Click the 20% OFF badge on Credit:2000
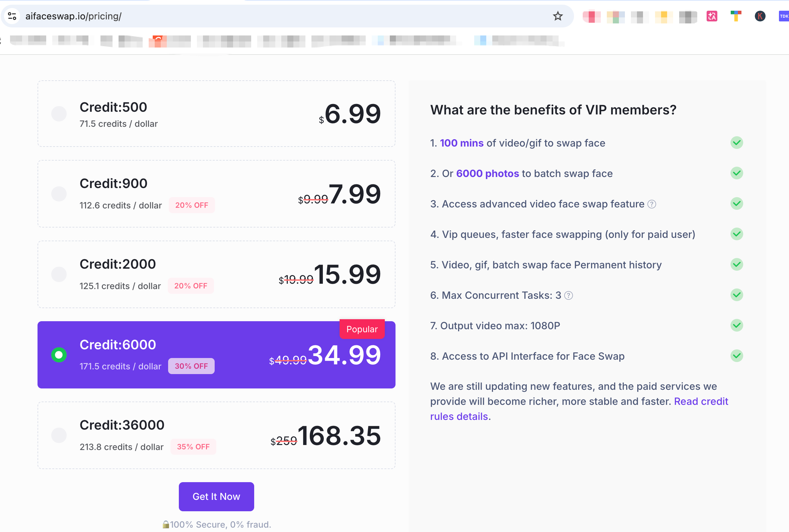789x532 pixels. (191, 286)
